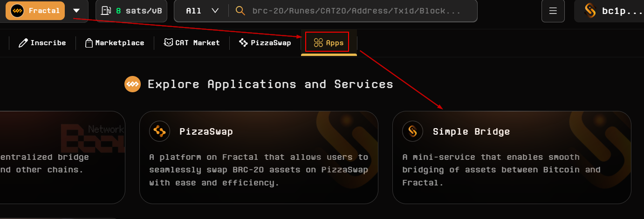Click the PizzaSwap card's round icon

tap(159, 131)
